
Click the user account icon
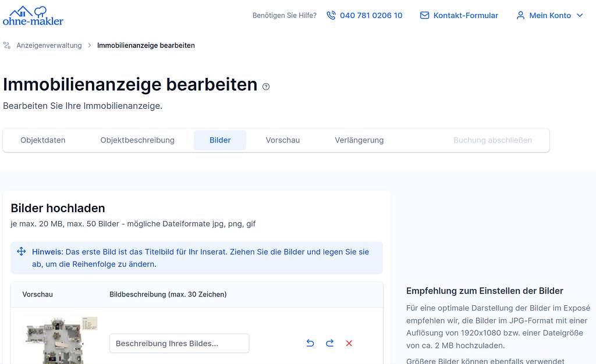pos(520,16)
